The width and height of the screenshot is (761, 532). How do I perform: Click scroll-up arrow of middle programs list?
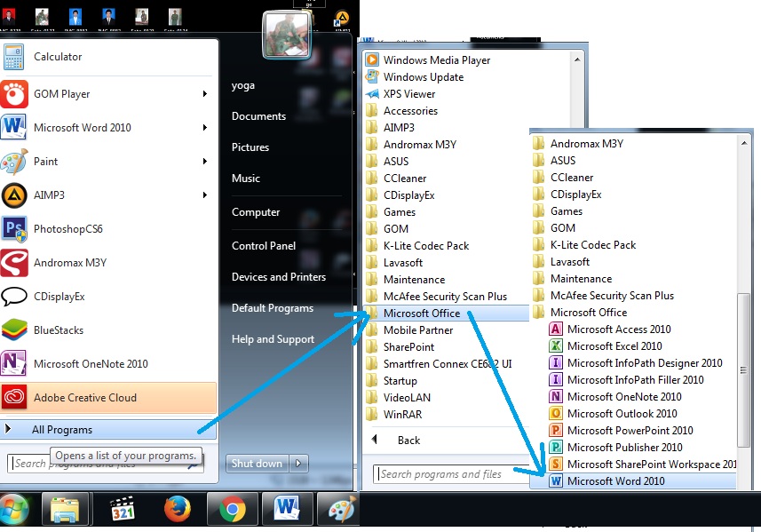577,60
